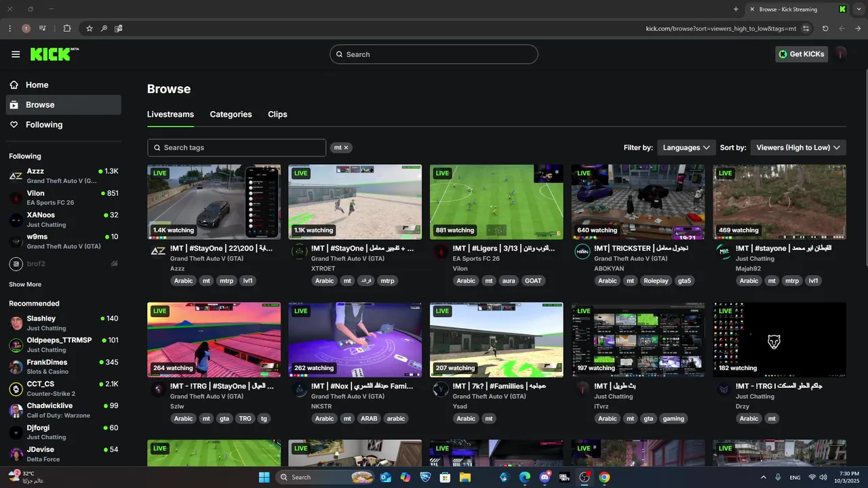The image size is (868, 488).
Task: Click the GOAT tag on Vilon stream
Action: point(533,281)
